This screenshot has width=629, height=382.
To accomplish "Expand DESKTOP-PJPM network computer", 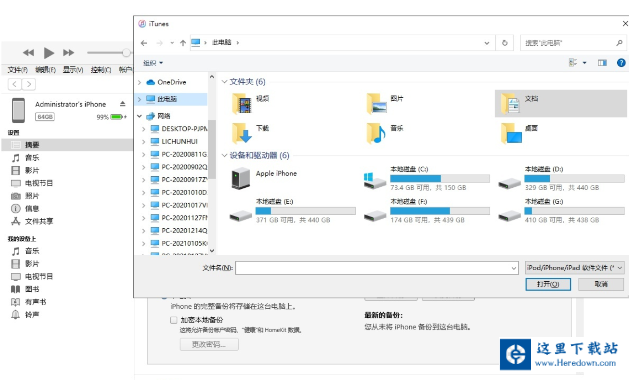I will coord(144,129).
